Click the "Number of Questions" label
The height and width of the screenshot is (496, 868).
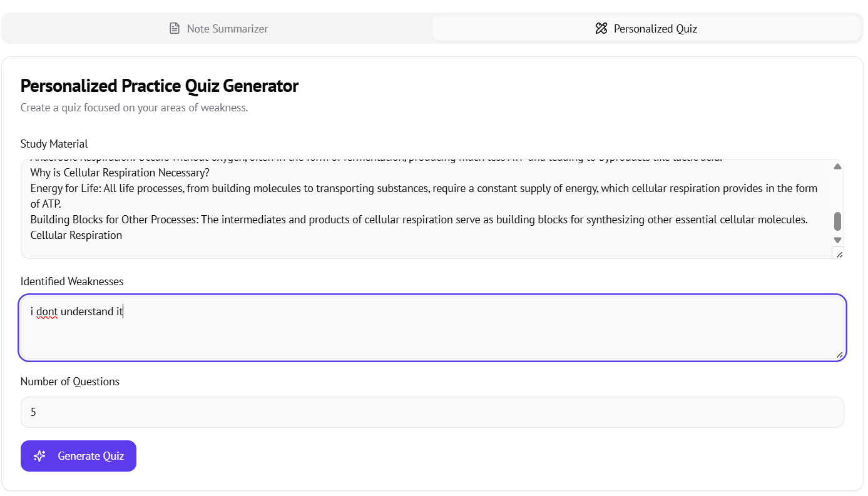coord(69,382)
